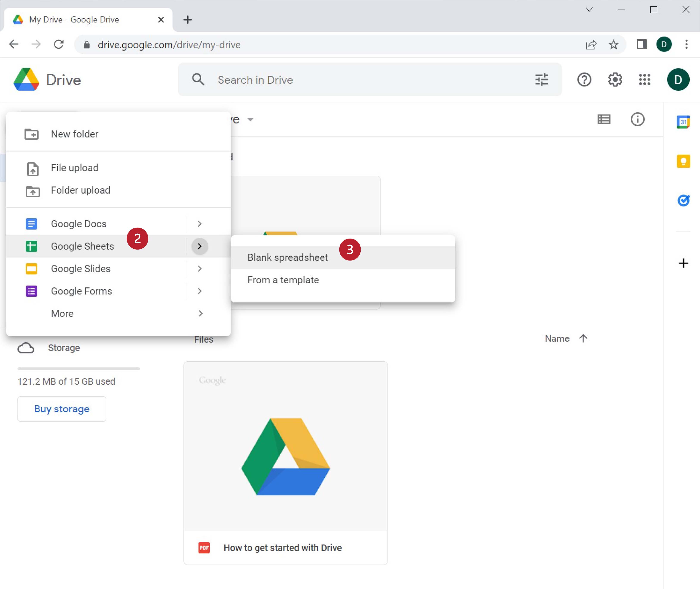Open Google Calendar from side panel

click(x=683, y=122)
